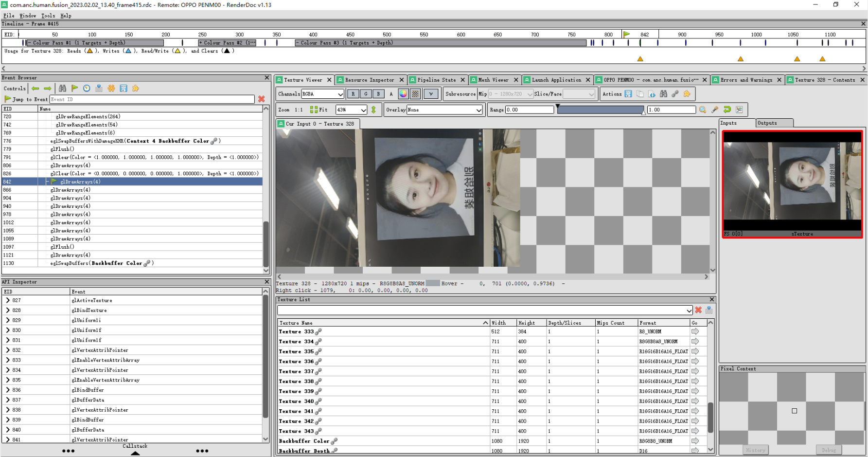This screenshot has height=457, width=868.
Task: Click the bookmark flag icon in Event Browser controls
Action: [x=74, y=88]
